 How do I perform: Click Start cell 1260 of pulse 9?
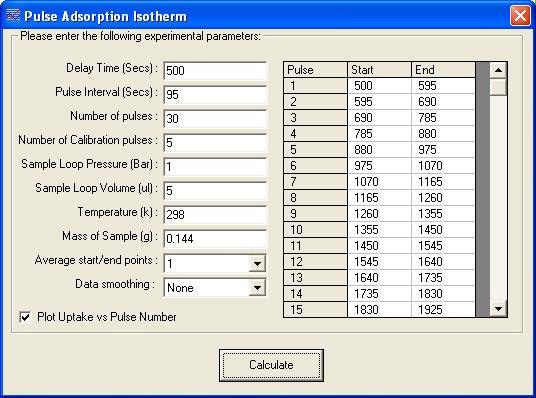(379, 213)
